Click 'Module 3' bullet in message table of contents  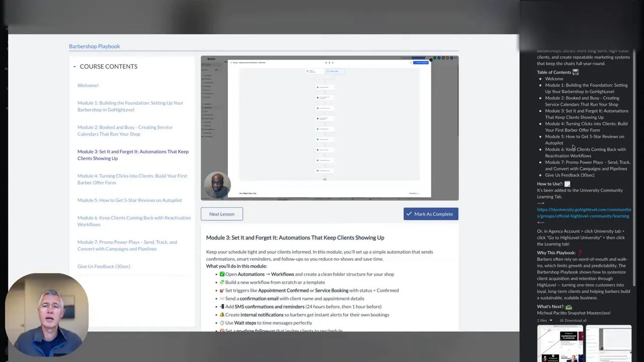pos(587,114)
